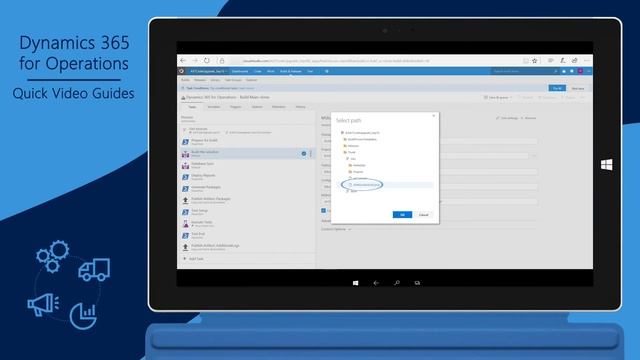Viewport: 640px width, 360px height.
Task: Select the Build the solution task row
Action: [x=247, y=153]
